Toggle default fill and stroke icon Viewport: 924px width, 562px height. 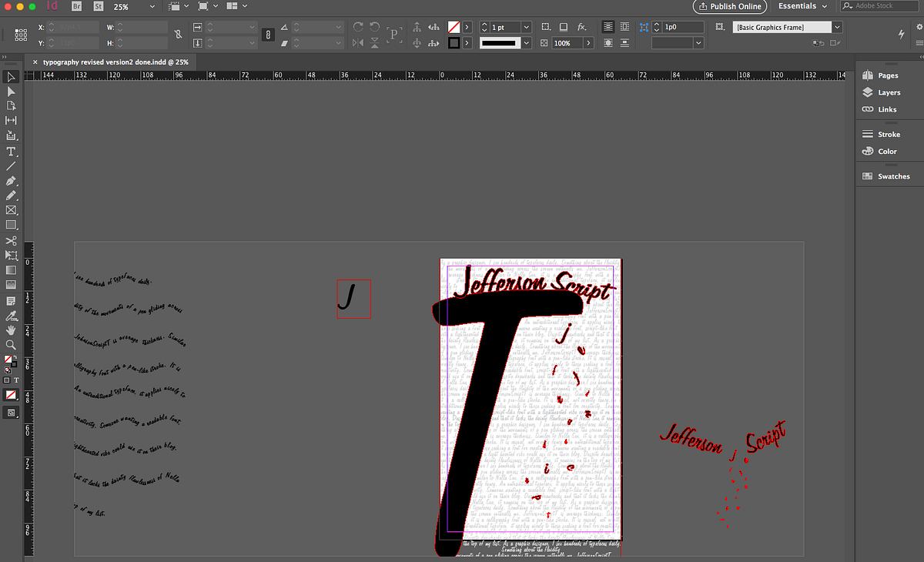7,370
